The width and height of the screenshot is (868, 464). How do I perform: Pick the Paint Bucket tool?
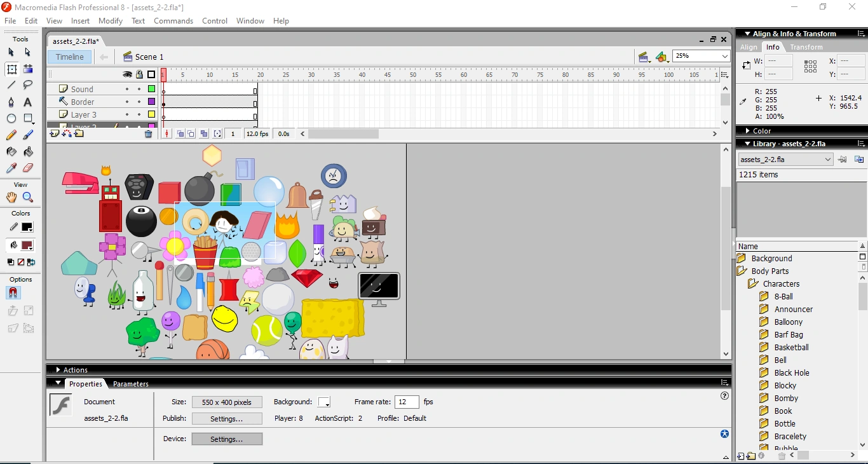point(27,152)
